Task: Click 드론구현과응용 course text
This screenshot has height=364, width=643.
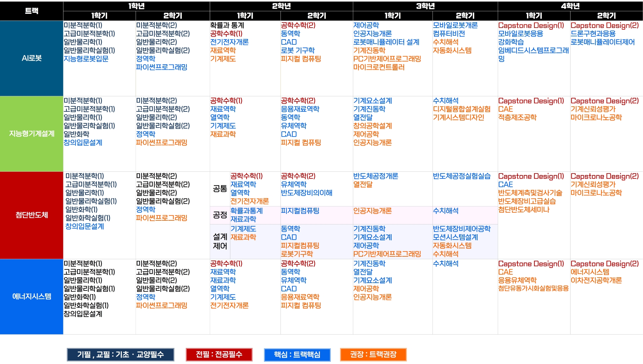Action: pos(593,33)
